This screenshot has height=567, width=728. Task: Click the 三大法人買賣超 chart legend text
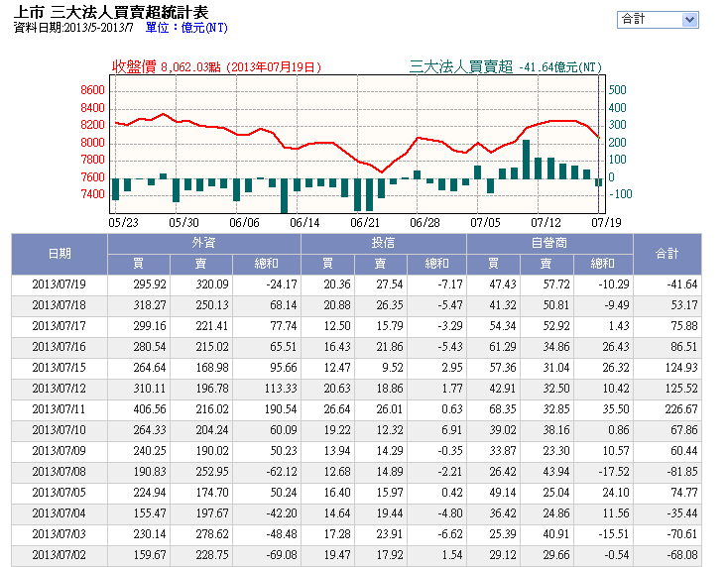(461, 66)
